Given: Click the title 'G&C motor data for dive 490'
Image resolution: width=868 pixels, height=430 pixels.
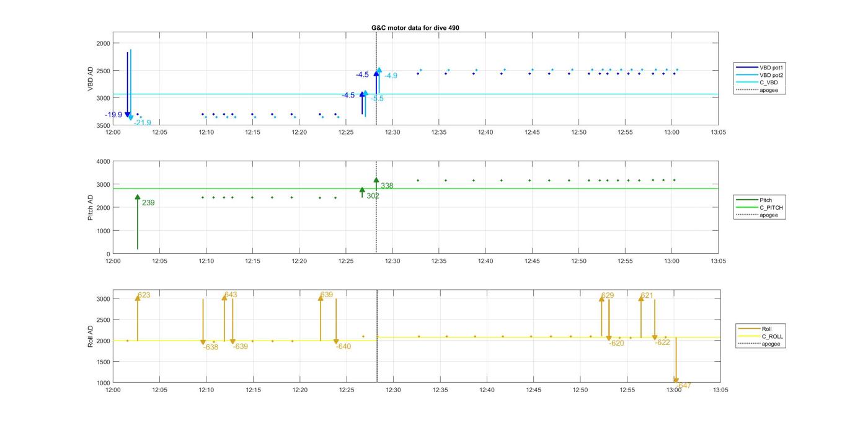Looking at the screenshot, I should pos(415,28).
